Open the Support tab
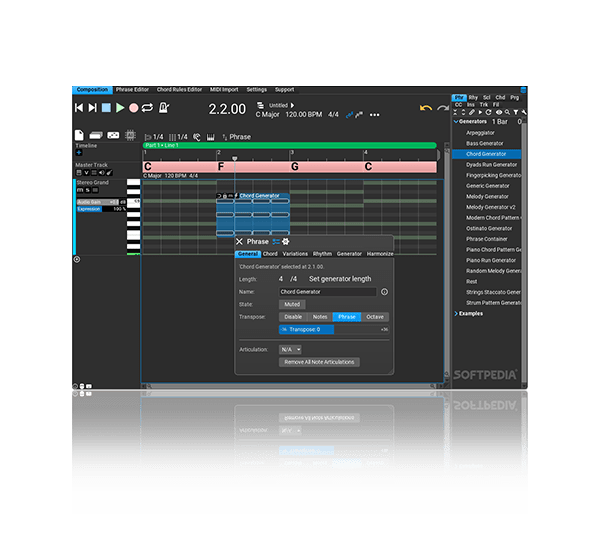 pyautogui.click(x=284, y=90)
